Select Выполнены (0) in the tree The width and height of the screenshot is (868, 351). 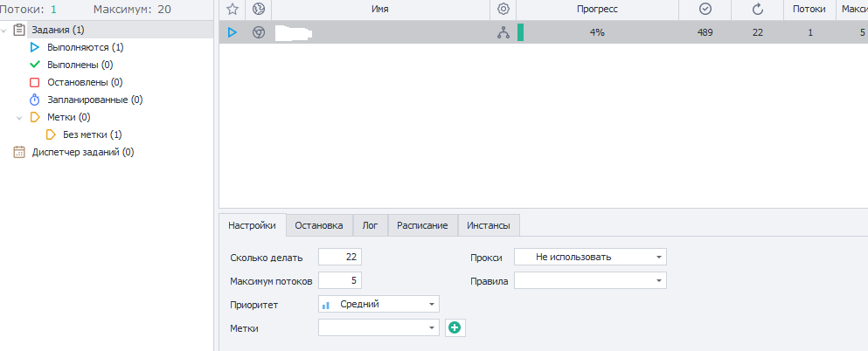click(80, 65)
